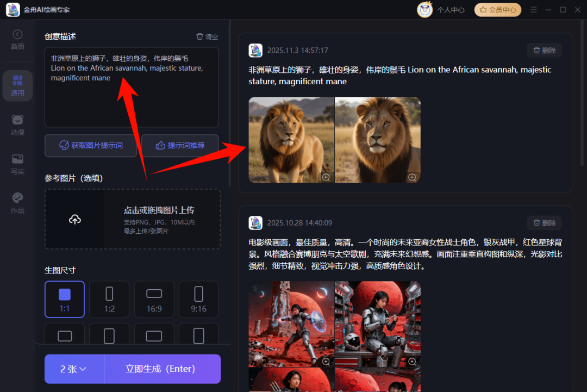Open 提示词推荐 prompt suggestions
This screenshot has height=392, width=587.
pyautogui.click(x=180, y=145)
